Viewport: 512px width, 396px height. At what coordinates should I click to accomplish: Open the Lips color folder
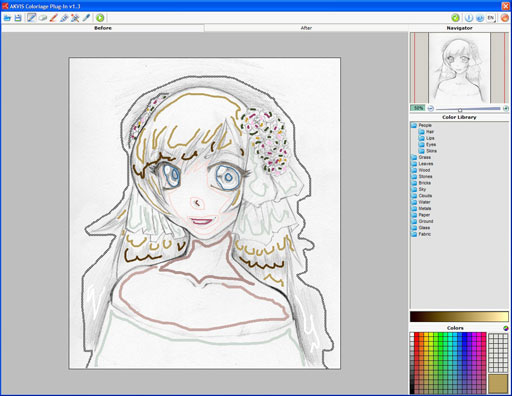click(427, 138)
